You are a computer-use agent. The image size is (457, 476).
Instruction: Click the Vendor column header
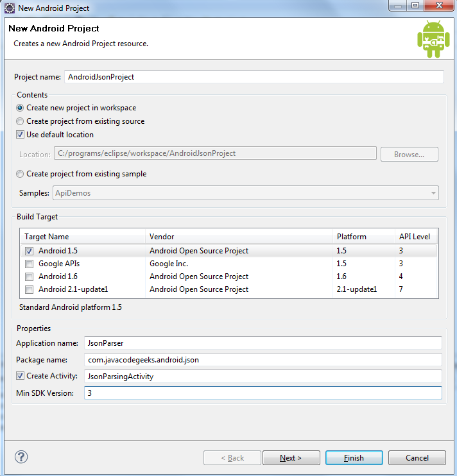[x=239, y=237]
